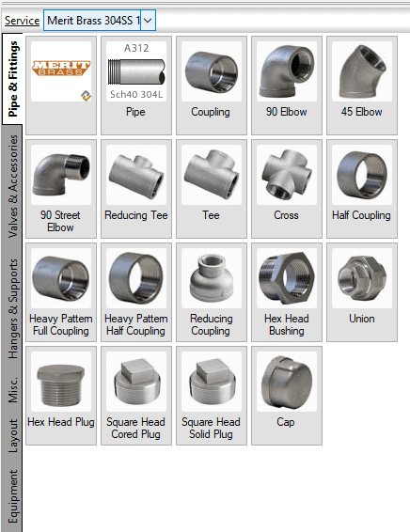This screenshot has width=410, height=532.
Task: Pick the 90 Elbow fitting
Action: (x=287, y=86)
